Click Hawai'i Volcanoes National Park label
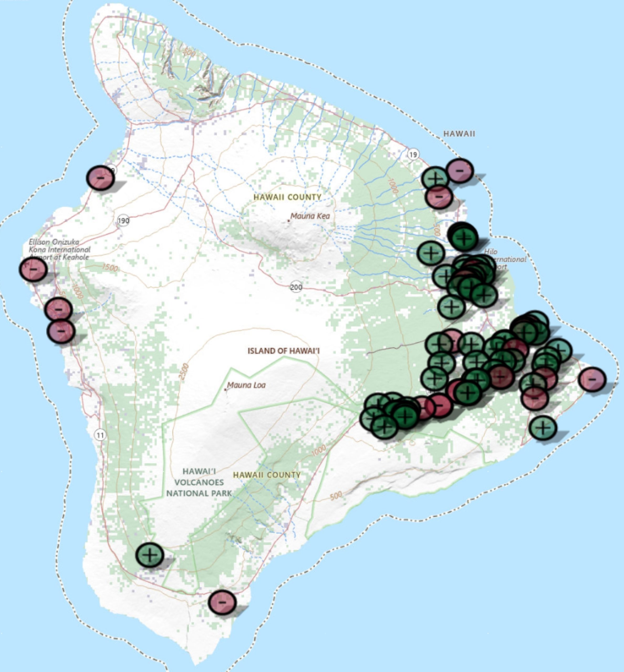 pos(199,482)
